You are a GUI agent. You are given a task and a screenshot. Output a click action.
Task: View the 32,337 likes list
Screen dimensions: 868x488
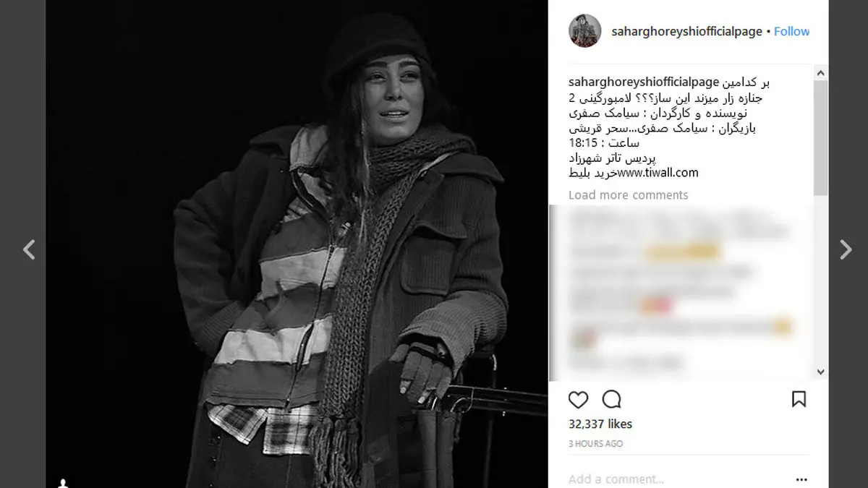point(600,424)
